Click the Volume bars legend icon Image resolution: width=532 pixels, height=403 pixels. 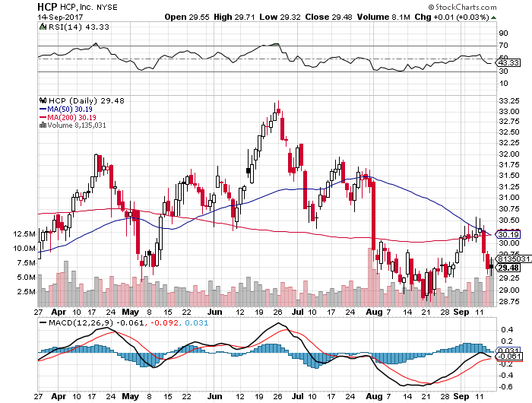pyautogui.click(x=42, y=125)
